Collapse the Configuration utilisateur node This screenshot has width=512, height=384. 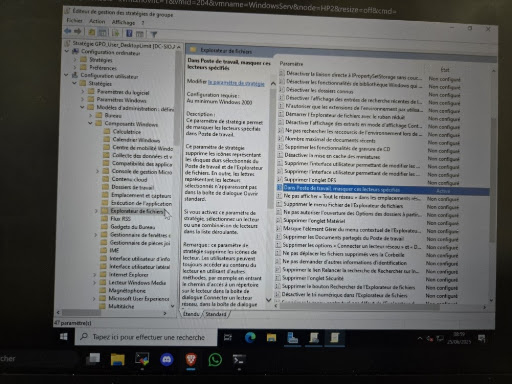[x=66, y=75]
